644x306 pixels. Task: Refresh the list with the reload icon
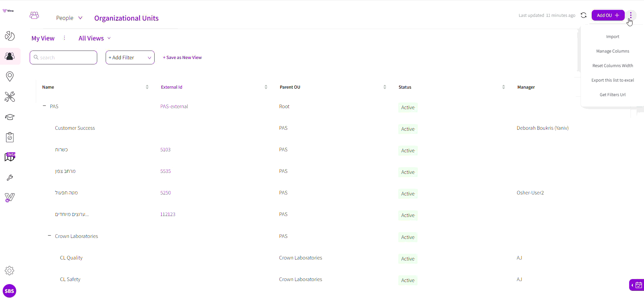[x=584, y=15]
